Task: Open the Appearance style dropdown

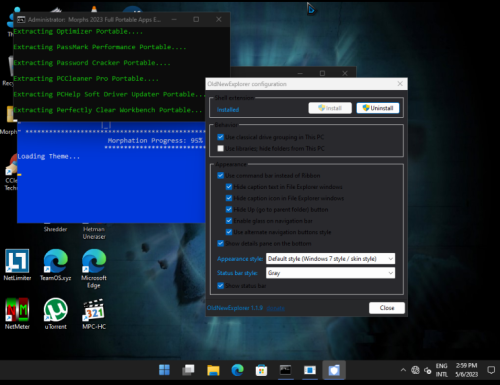Action: [330, 259]
